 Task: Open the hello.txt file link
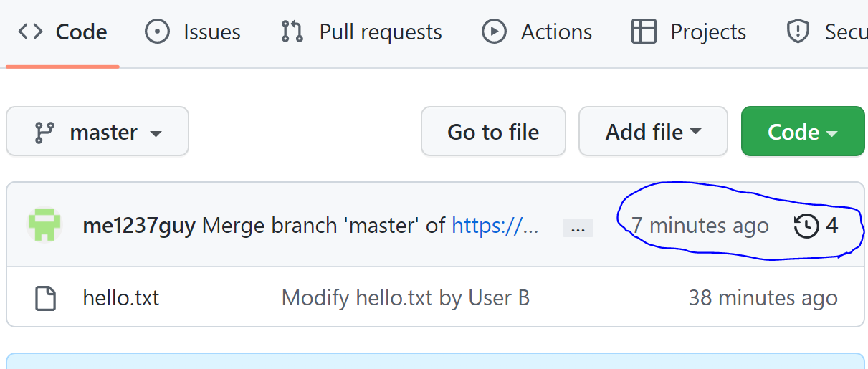[121, 297]
